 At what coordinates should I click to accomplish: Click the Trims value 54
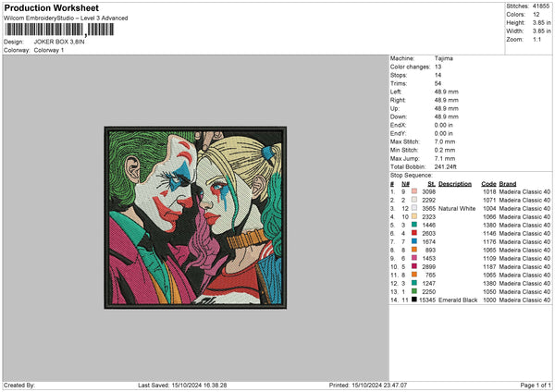438,83
